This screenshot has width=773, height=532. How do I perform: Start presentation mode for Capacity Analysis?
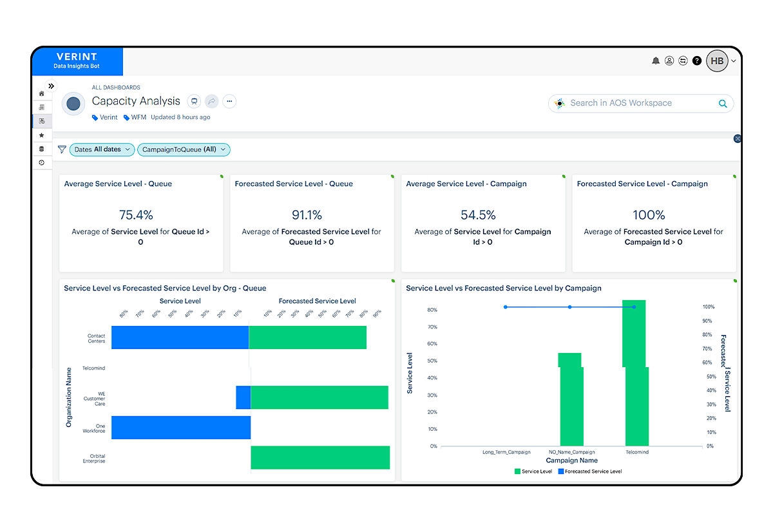[194, 101]
